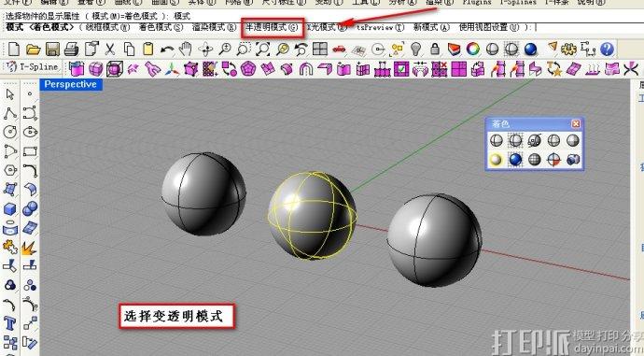Select the Pan view hand tool
Screen dimensions: 644x356
pos(186,50)
